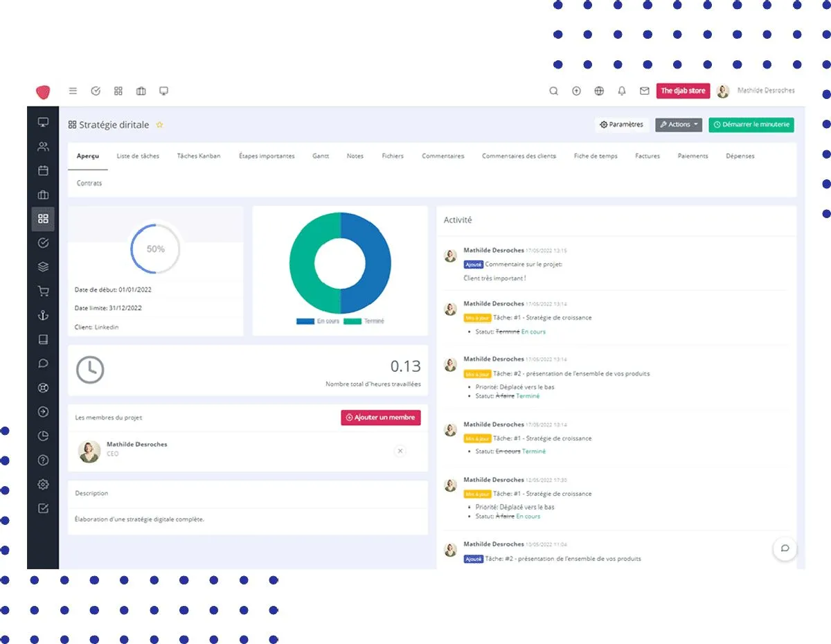Click the "Client: Linkedin" text
831x644 pixels.
coord(97,327)
